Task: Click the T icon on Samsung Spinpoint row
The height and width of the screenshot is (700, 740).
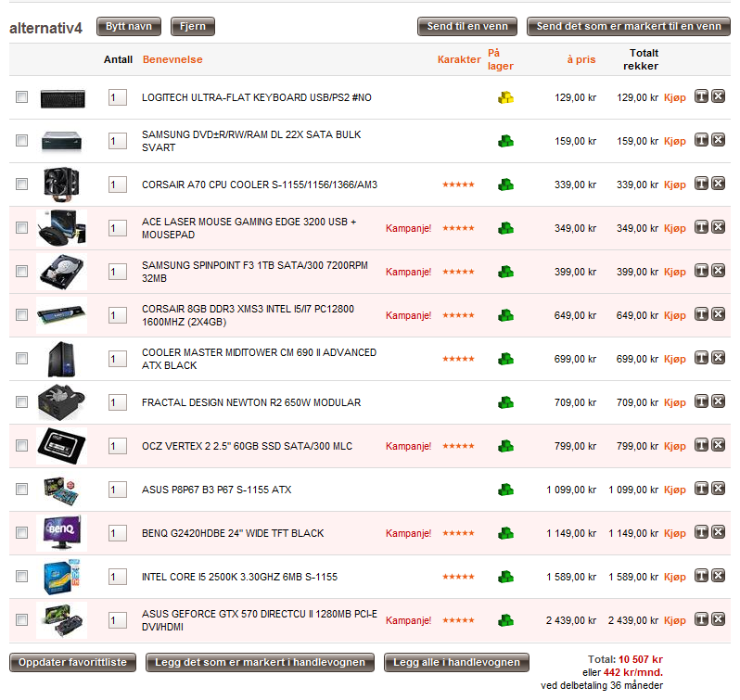Action: (x=701, y=271)
